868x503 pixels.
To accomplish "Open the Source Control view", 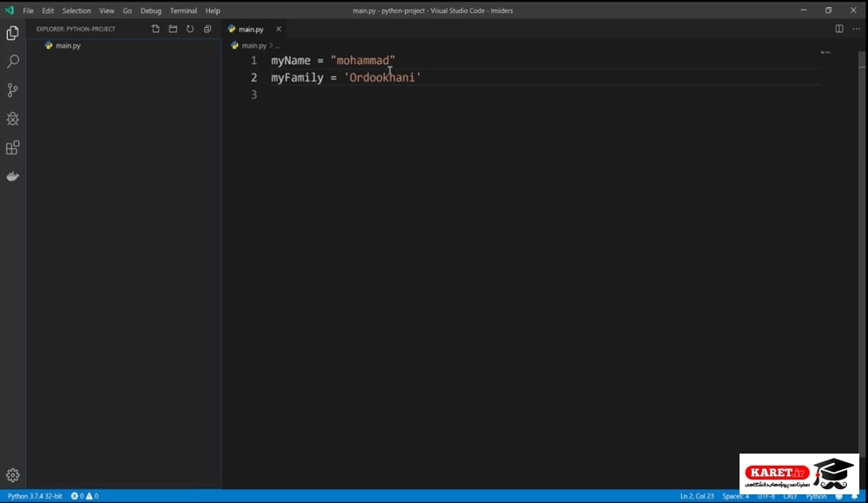I will pos(13,90).
